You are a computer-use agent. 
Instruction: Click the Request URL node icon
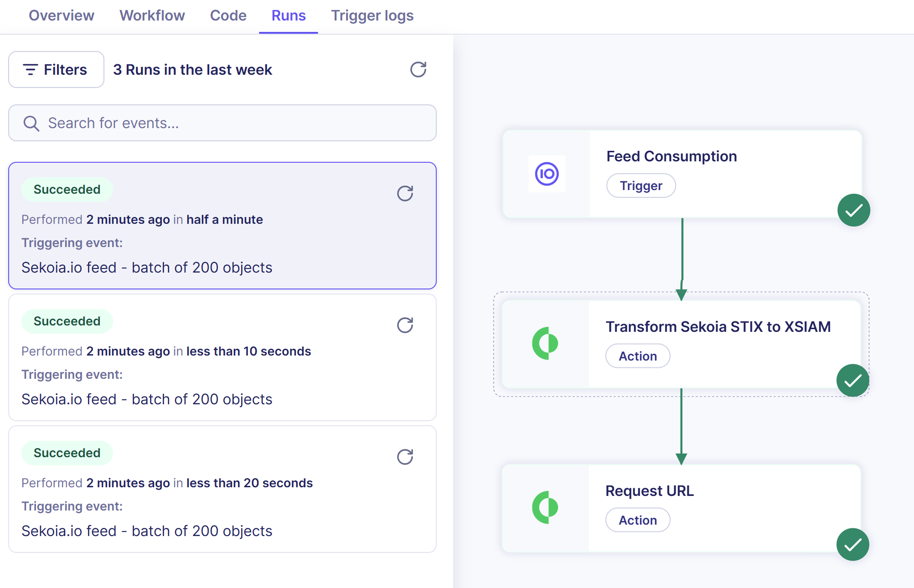tap(545, 507)
